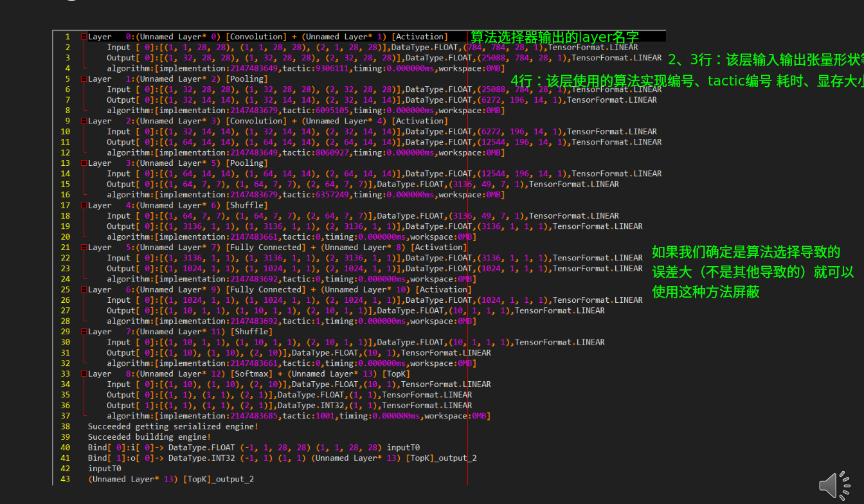Fold the Layer 8 Softmax TopK block
Screen dimensions: 864x504
pos(84,373)
